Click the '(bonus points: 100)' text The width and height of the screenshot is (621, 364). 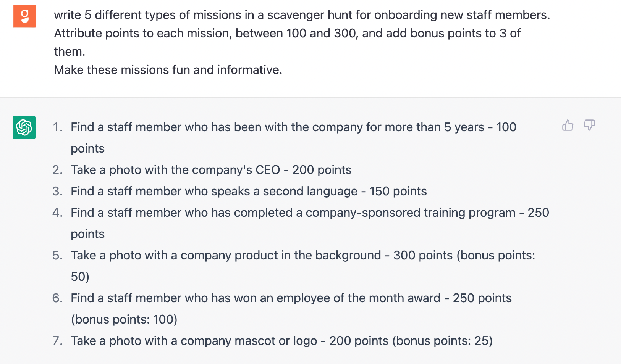pos(124,319)
